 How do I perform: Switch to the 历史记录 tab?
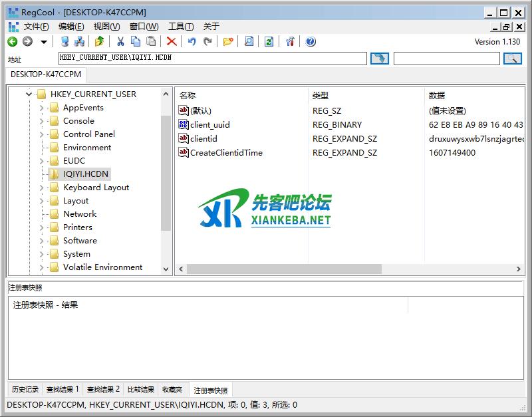[25, 390]
